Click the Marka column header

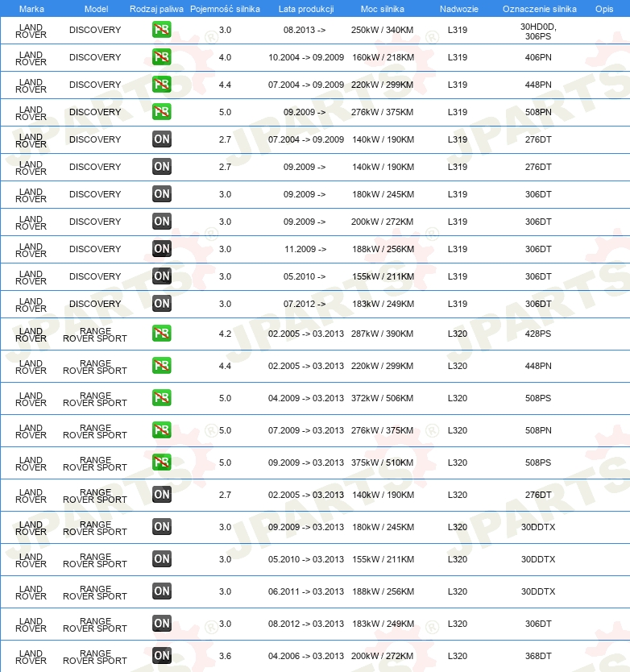pos(31,9)
